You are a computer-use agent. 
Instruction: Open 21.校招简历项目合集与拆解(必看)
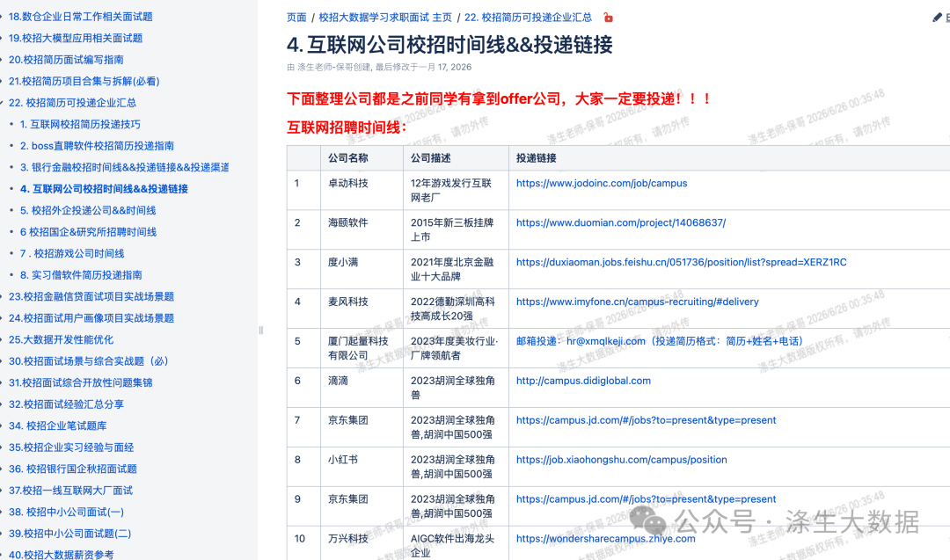click(x=84, y=81)
